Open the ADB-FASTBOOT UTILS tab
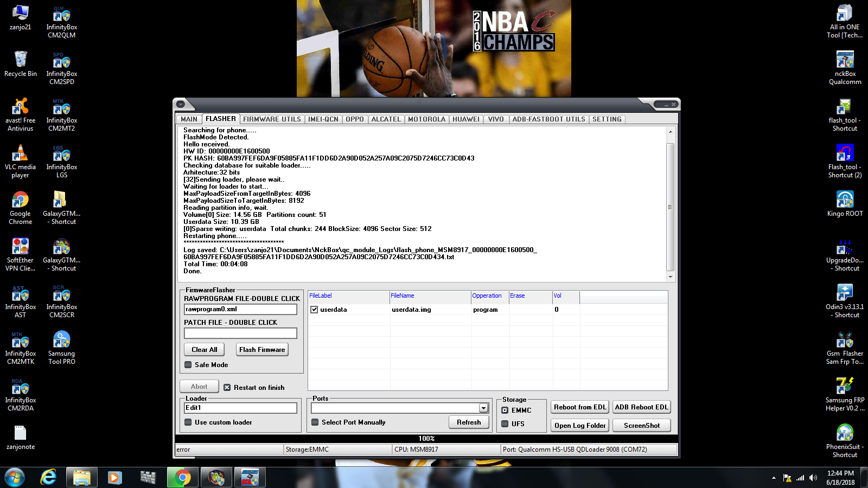The image size is (868, 488). [549, 119]
